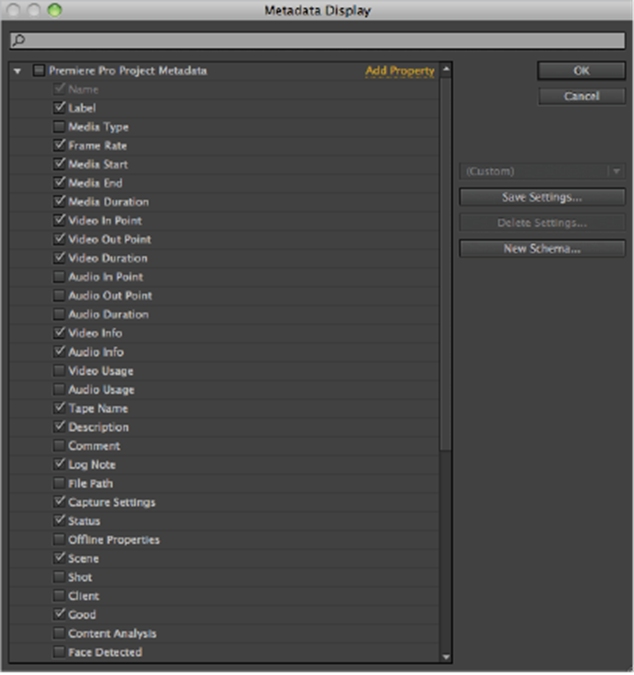Click the 'Video Out Point' label text
634x675 pixels.
pyautogui.click(x=110, y=239)
